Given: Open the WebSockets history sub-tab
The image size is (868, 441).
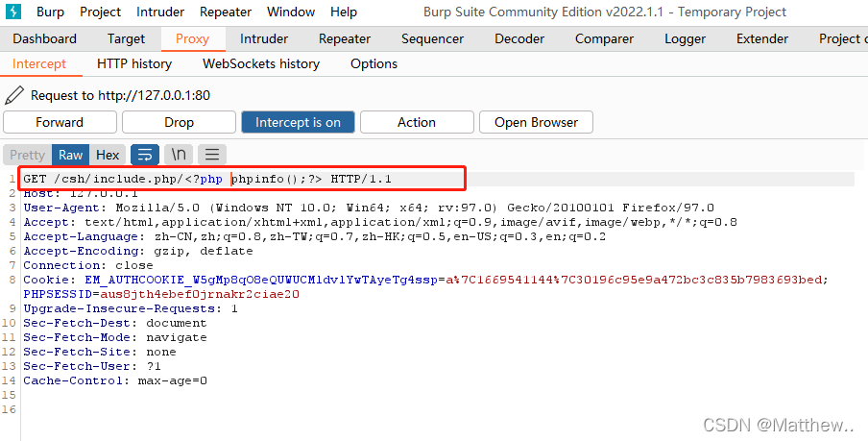Looking at the screenshot, I should pos(261,63).
